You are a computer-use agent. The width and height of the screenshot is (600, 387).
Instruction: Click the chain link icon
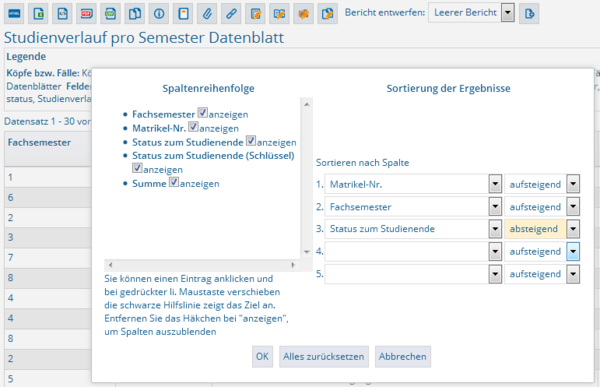pyautogui.click(x=231, y=14)
